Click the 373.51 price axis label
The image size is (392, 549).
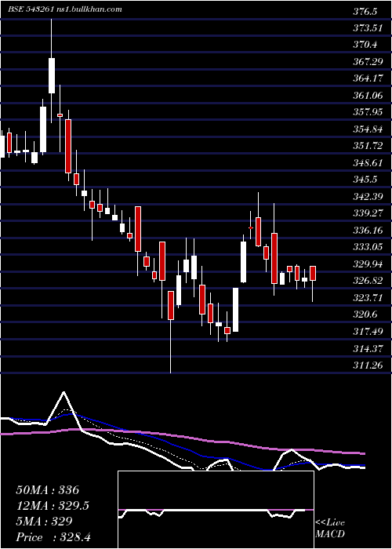pos(368,28)
